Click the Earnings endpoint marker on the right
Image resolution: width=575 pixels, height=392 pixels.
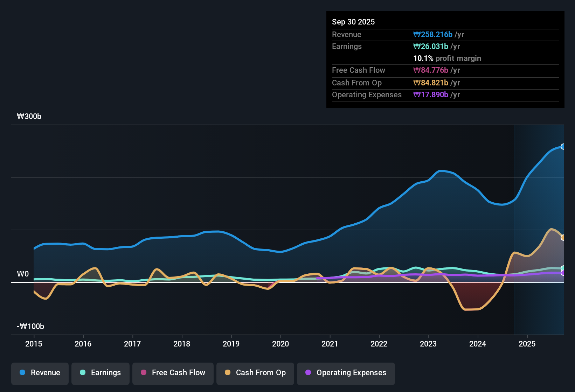tap(563, 268)
